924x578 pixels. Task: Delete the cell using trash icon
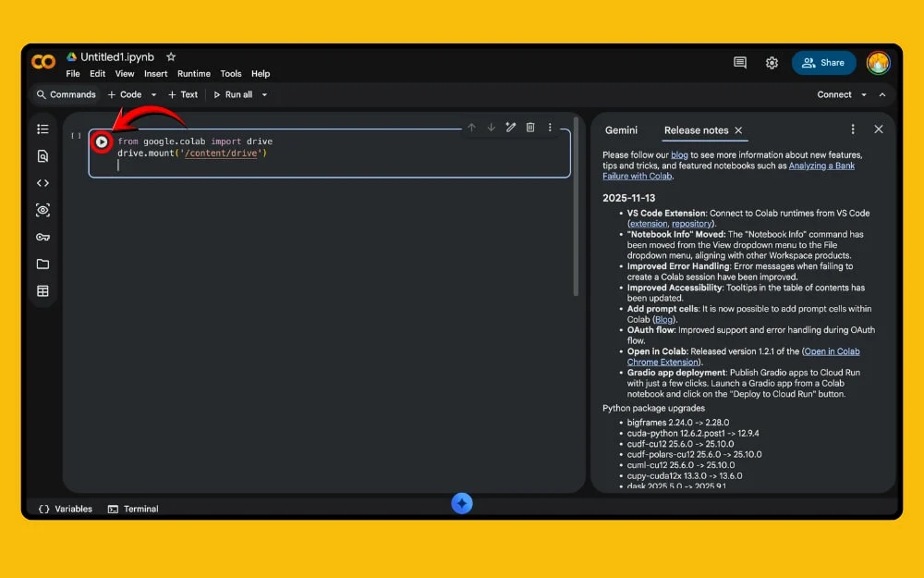pyautogui.click(x=530, y=128)
